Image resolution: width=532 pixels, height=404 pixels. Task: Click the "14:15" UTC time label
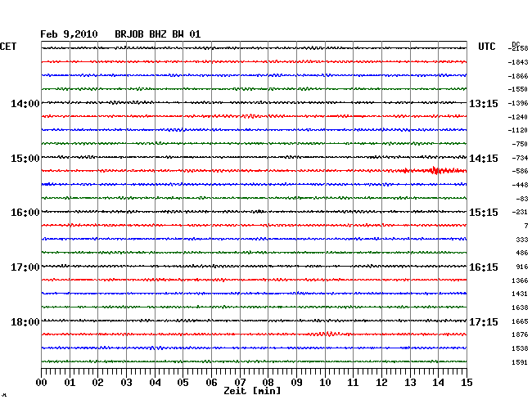484,159
